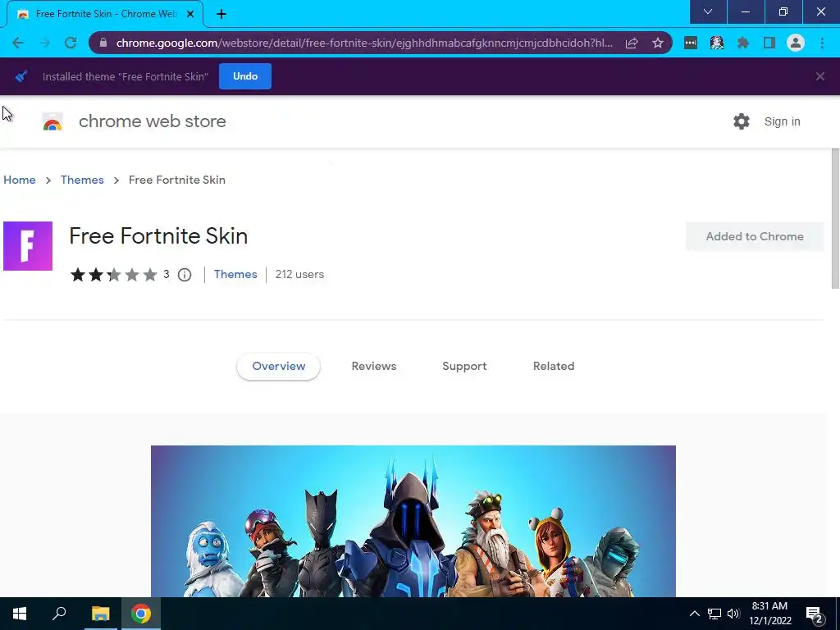
Task: Undo the installed theme
Action: coord(244,76)
